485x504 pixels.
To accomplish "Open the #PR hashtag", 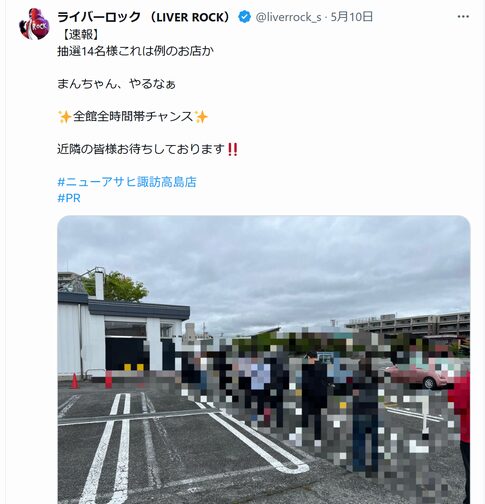I will pos(69,198).
